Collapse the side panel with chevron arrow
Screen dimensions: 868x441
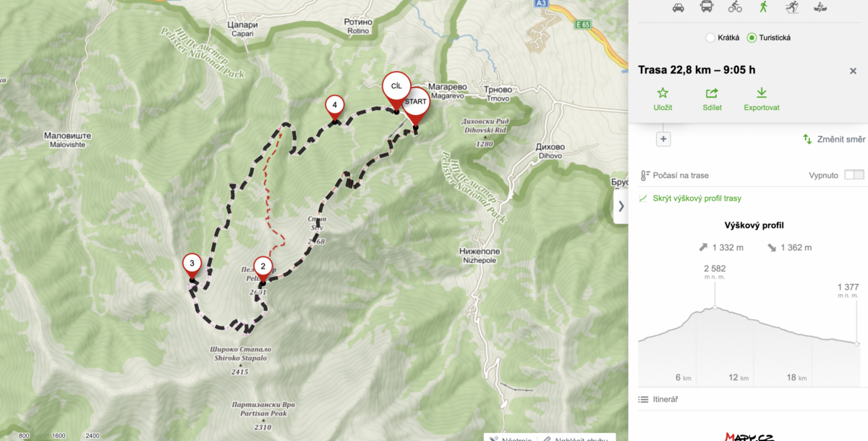point(621,206)
